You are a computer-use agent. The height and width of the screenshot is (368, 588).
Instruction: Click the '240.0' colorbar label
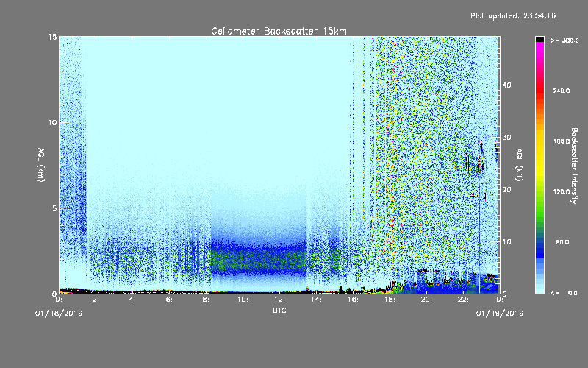point(562,91)
